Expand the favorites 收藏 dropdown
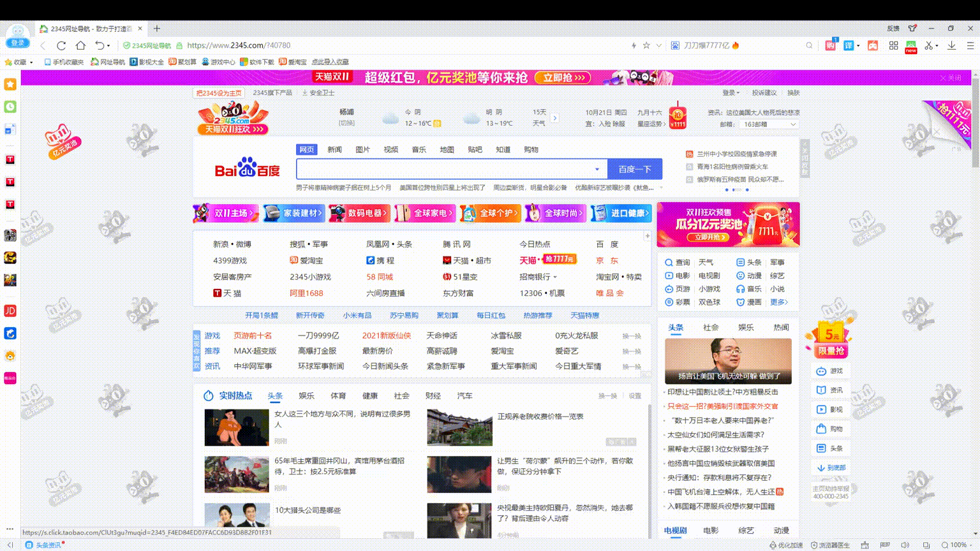Viewport: 980px width, 551px height. click(31, 62)
